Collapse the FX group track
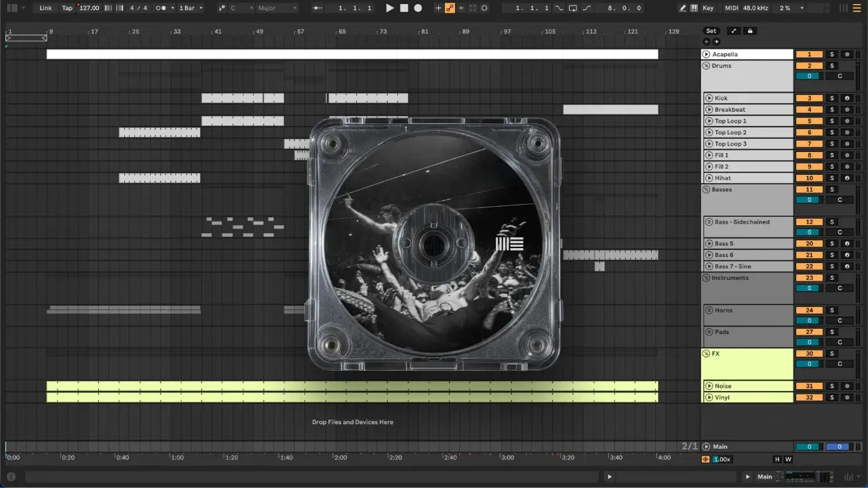Screen dimensions: 868x488 (706, 354)
